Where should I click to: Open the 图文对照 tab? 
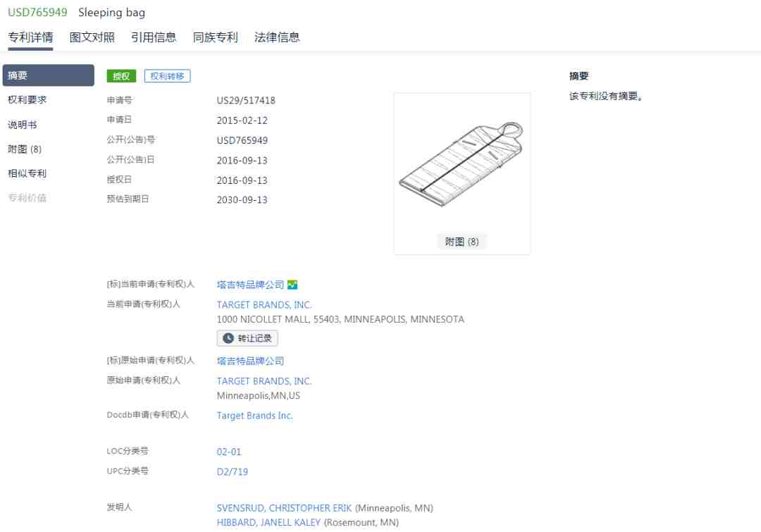coord(92,37)
